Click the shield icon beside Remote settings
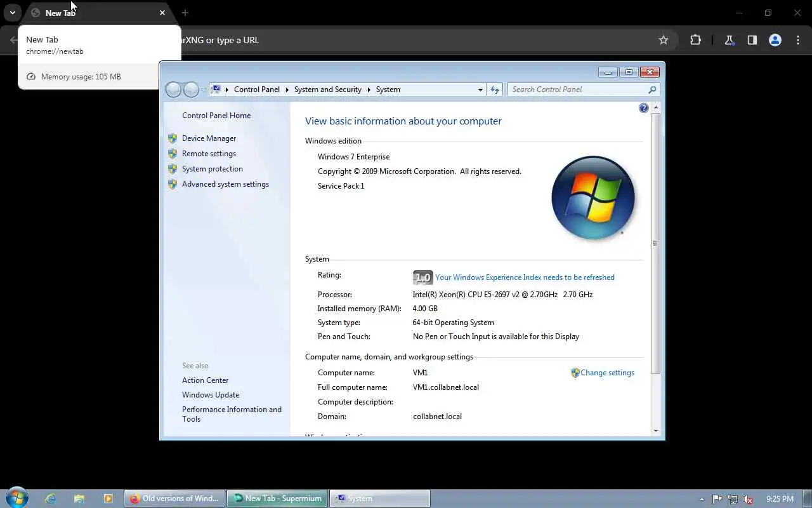The height and width of the screenshot is (508, 812). [x=173, y=154]
